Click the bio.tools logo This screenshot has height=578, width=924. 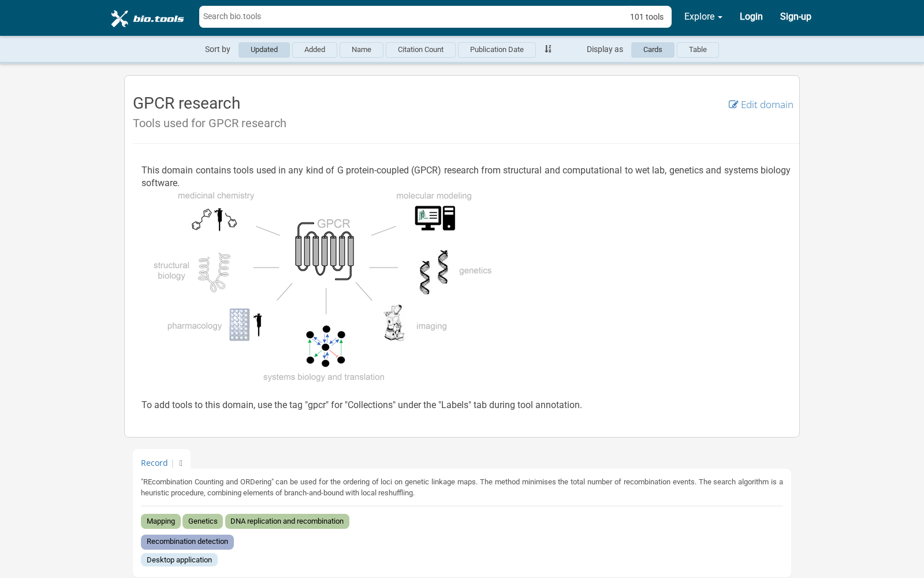[148, 18]
